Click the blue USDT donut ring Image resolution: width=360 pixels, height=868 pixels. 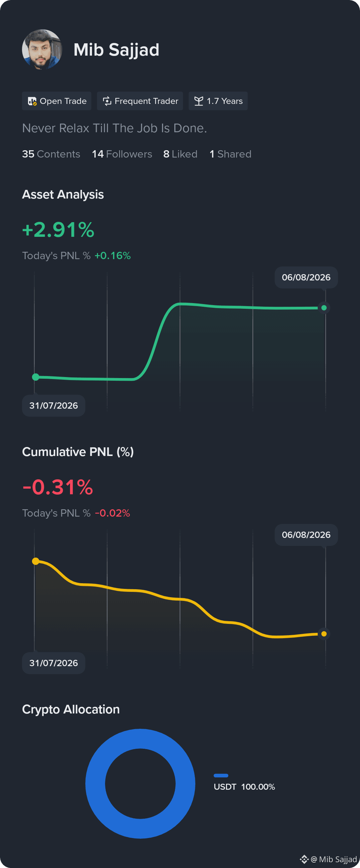click(x=140, y=739)
